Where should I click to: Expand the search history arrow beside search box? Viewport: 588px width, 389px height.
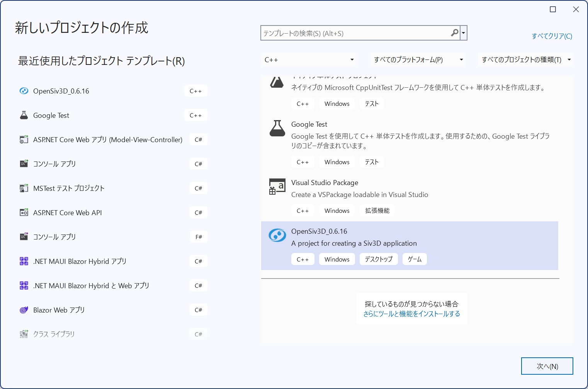pos(463,33)
